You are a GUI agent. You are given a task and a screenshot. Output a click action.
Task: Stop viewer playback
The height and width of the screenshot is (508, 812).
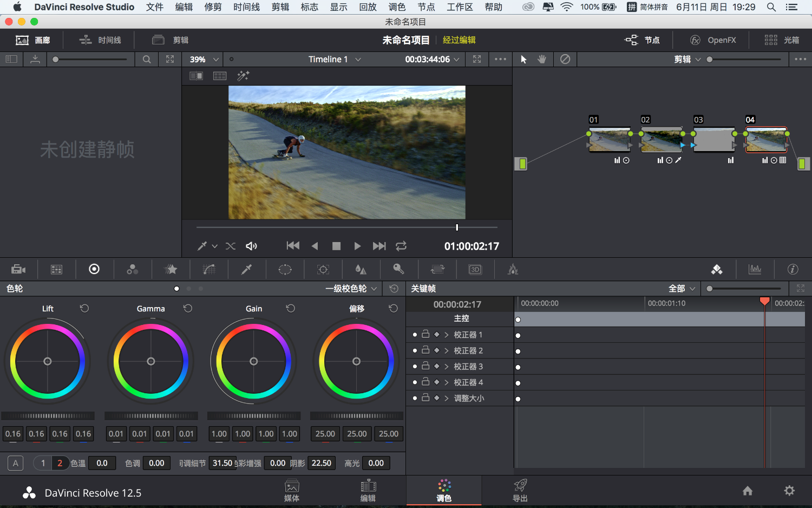pos(336,246)
